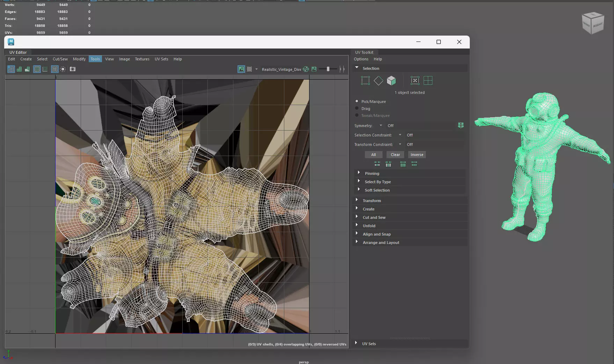Open the Textures menu
The image size is (614, 364).
(x=142, y=59)
